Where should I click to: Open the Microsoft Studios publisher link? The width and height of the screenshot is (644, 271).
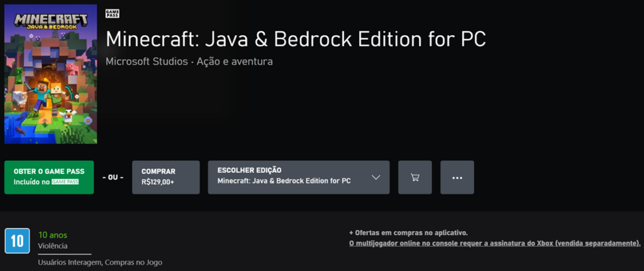click(147, 62)
